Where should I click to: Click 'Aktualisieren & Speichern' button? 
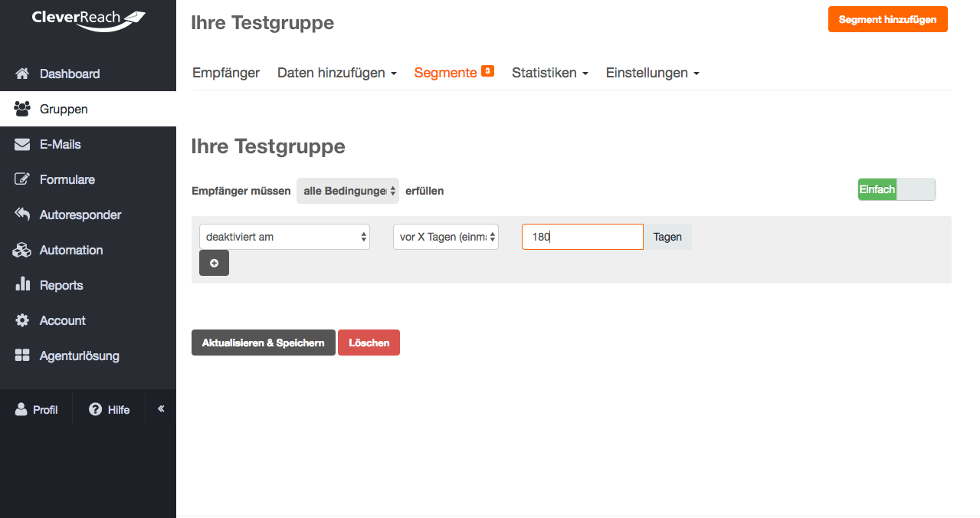coord(264,343)
